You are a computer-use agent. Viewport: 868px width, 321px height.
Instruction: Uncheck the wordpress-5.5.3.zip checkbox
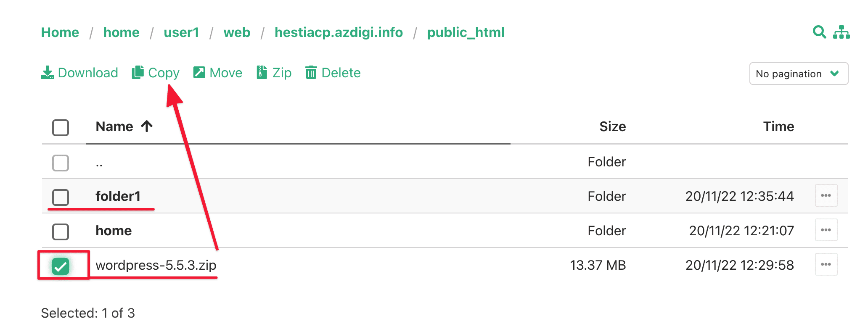pos(61,266)
